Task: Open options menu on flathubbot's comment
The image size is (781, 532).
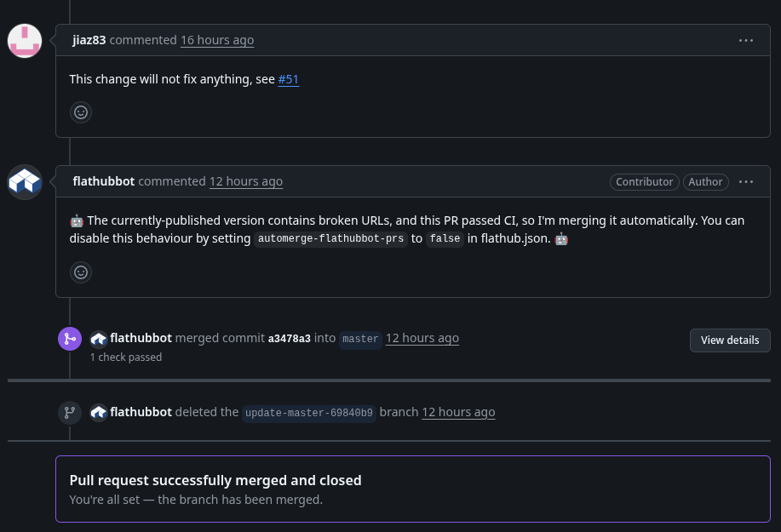Action: 746,181
